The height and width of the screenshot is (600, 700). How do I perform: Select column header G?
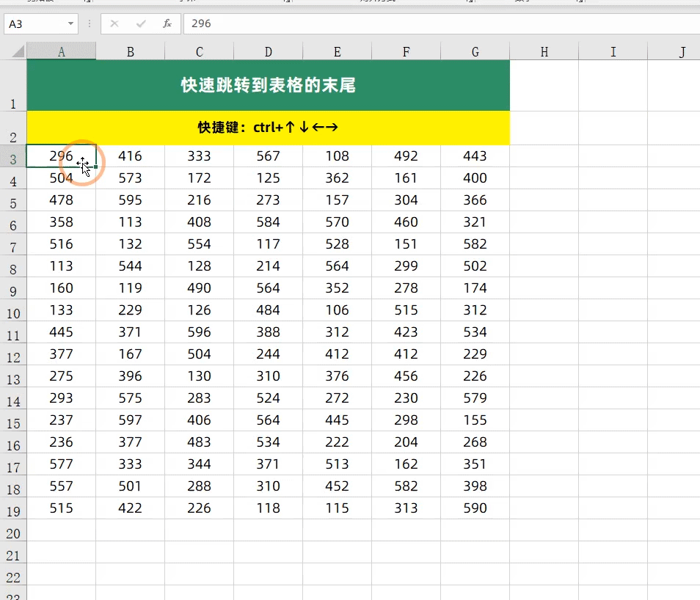(x=475, y=51)
